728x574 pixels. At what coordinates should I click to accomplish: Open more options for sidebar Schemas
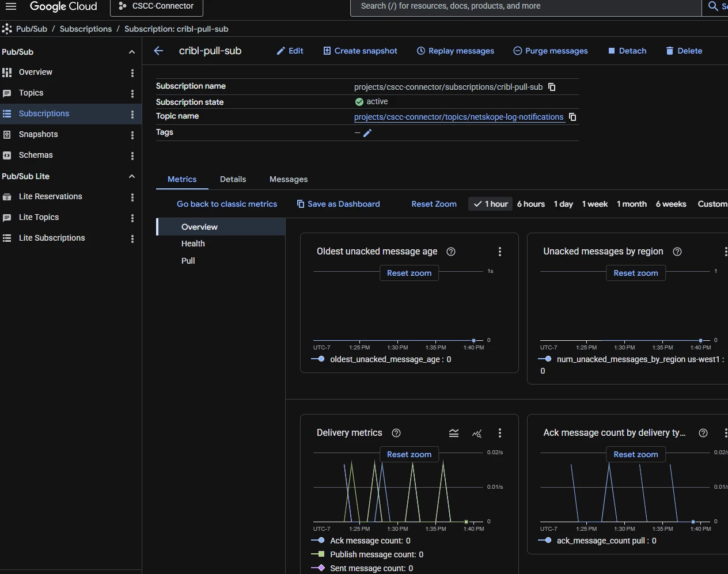point(132,156)
